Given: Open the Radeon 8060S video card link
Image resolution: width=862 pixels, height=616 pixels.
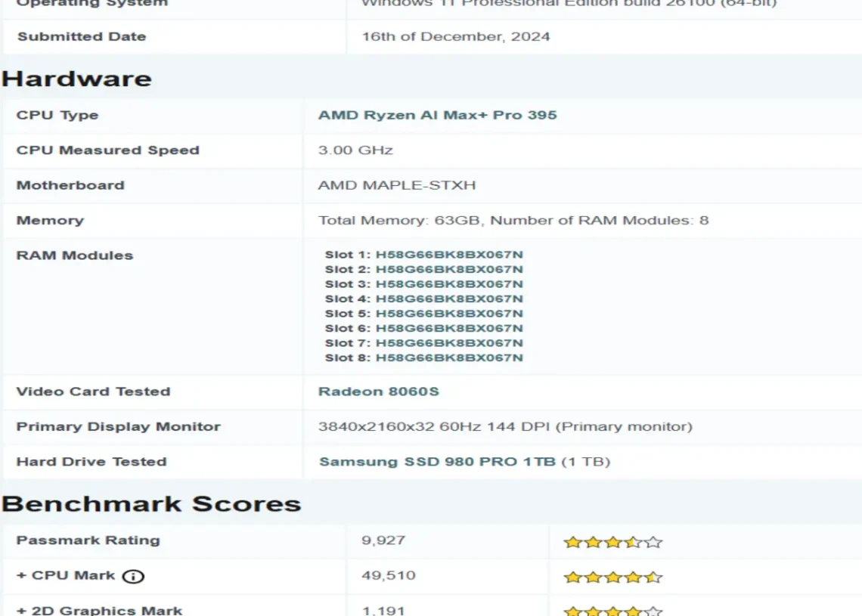Looking at the screenshot, I should (379, 392).
